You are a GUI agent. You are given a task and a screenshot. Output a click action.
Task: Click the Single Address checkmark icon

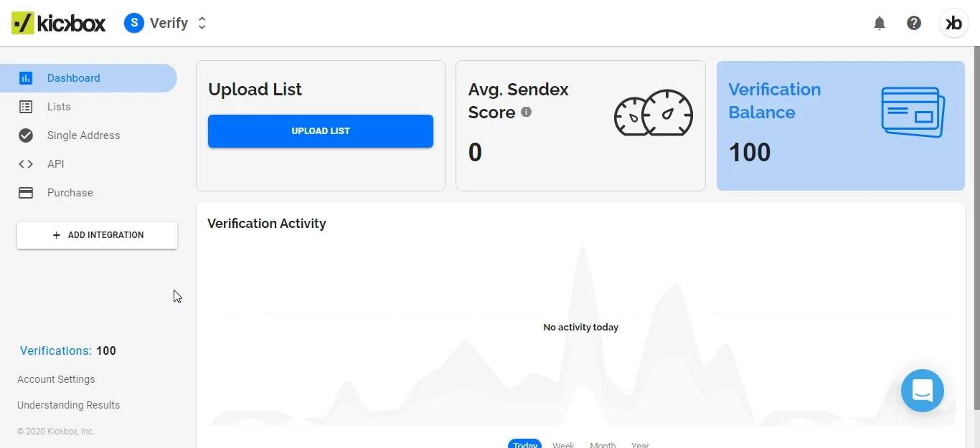point(26,135)
